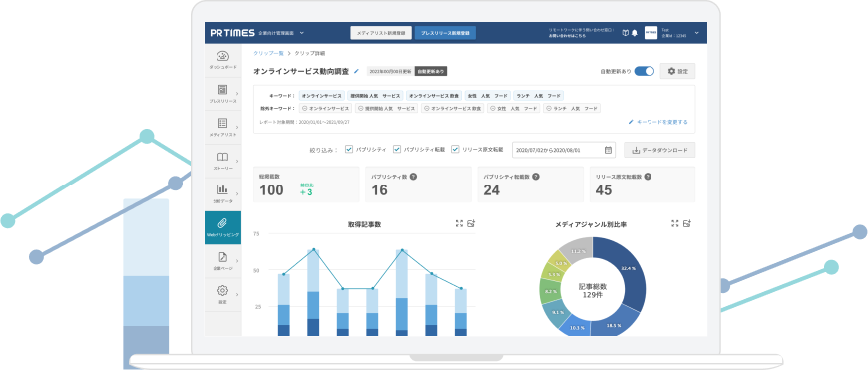Viewport: 868px width, 370px height.
Task: Expand the ストーリー sidebar chevron
Action: (x=238, y=161)
